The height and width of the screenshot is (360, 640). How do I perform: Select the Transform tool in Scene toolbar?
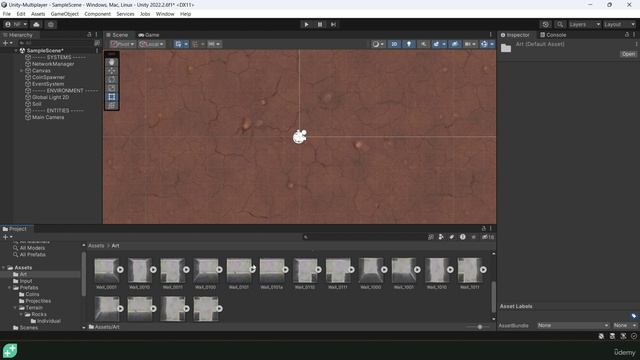click(x=111, y=106)
